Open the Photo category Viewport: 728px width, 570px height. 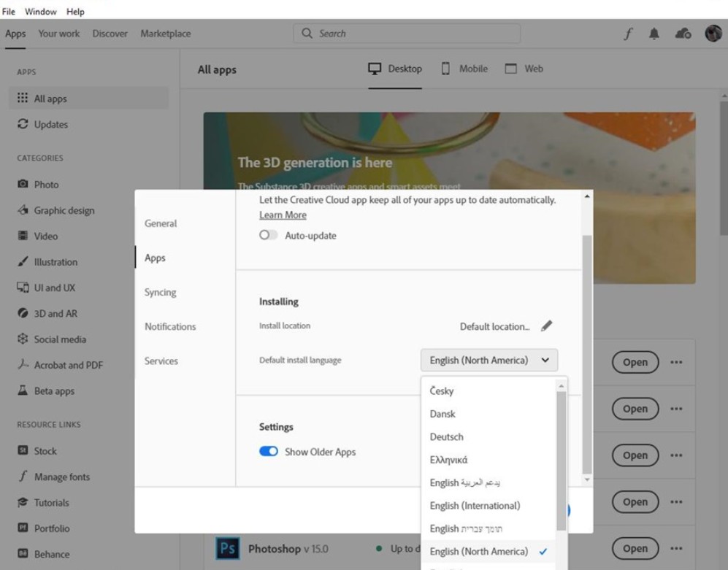click(x=38, y=184)
